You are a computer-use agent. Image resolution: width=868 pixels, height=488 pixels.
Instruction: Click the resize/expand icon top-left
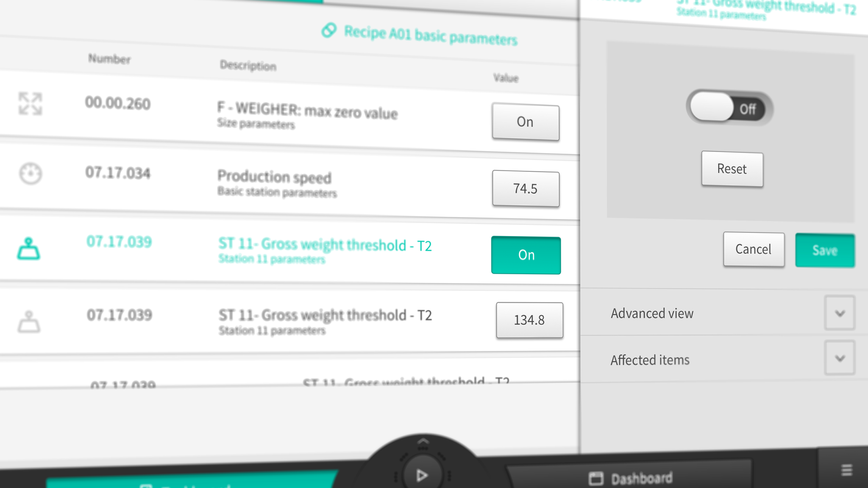click(x=31, y=103)
